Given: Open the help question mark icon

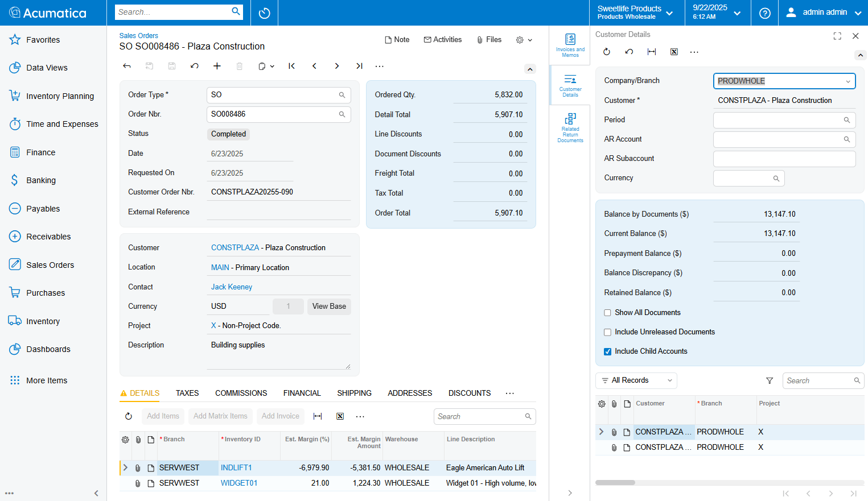Looking at the screenshot, I should click(765, 13).
